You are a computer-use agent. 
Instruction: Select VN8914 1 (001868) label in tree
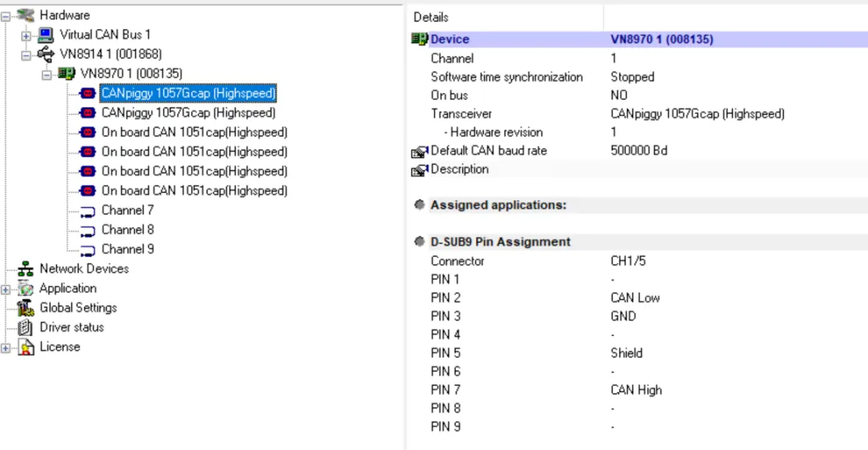pos(111,54)
